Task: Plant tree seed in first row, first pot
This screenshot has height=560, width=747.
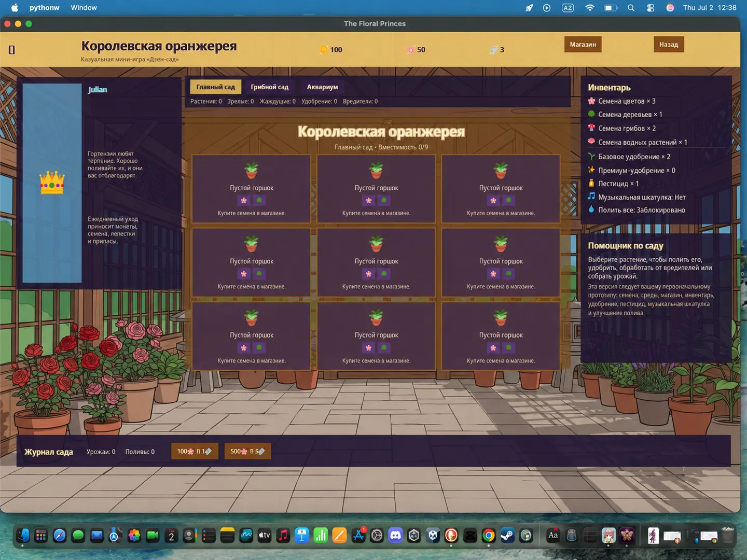Action: coord(259,201)
